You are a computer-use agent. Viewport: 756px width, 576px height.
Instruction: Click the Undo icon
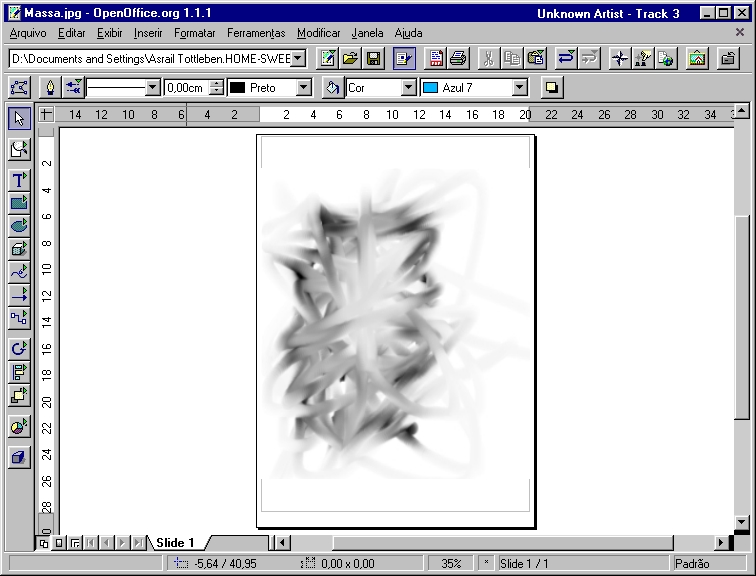click(x=566, y=59)
